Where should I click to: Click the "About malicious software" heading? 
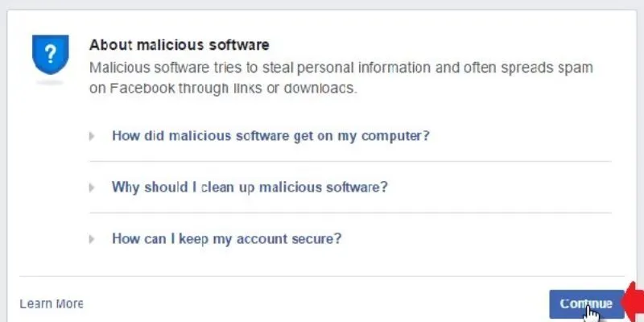pyautogui.click(x=179, y=44)
